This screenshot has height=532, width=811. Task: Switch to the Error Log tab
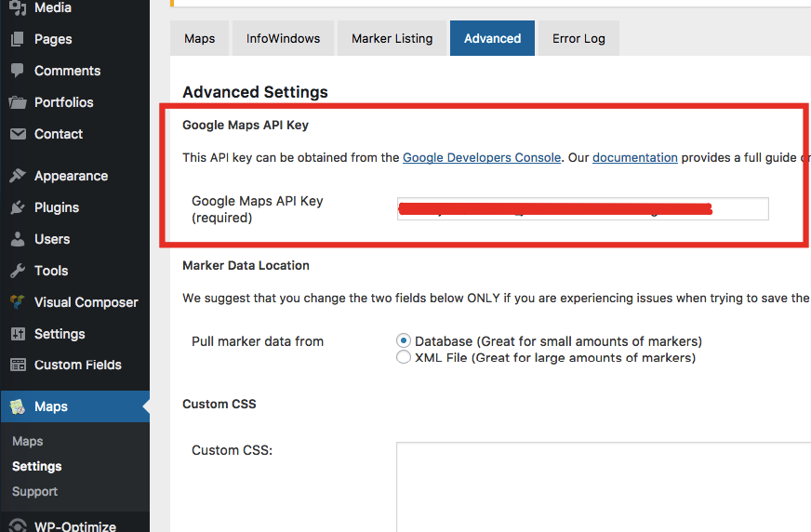pos(578,38)
